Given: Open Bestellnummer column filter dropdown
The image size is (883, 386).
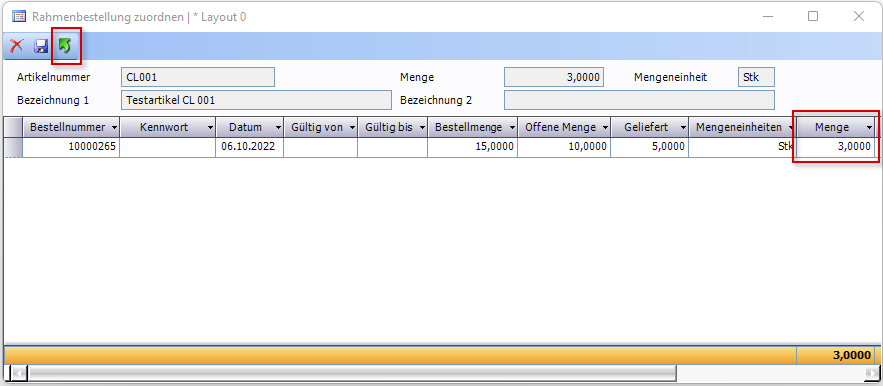Looking at the screenshot, I should tap(115, 128).
